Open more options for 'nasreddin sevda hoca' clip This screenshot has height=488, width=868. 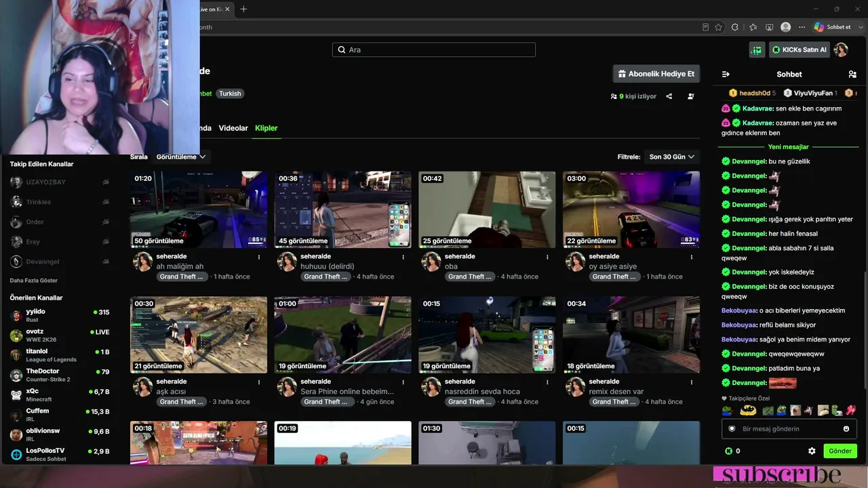(548, 382)
